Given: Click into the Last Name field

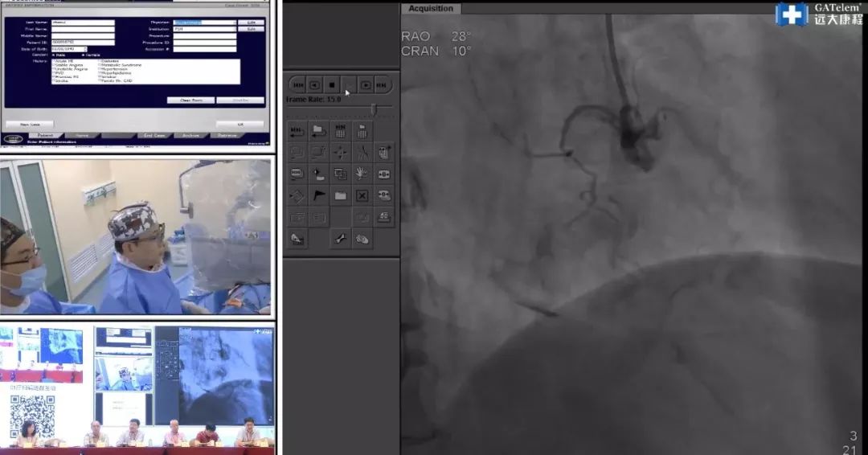Looking at the screenshot, I should point(83,23).
